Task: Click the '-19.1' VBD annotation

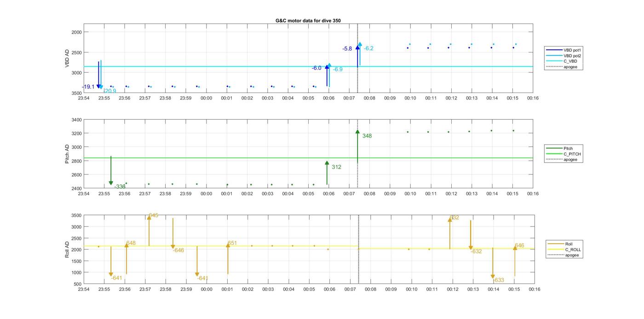Action: (88, 87)
